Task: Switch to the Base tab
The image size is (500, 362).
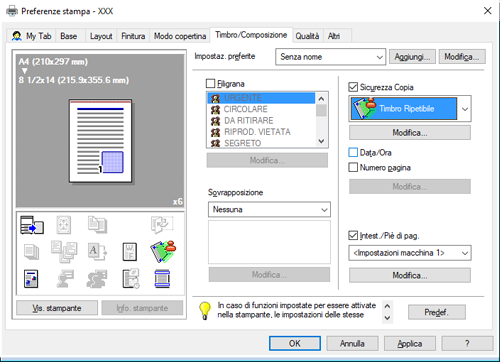Action: pos(69,36)
